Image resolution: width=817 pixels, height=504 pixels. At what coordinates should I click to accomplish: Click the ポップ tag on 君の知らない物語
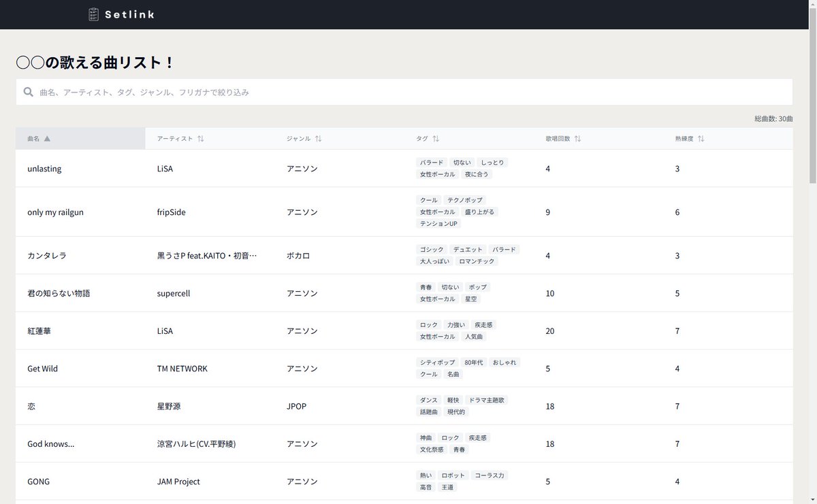478,287
